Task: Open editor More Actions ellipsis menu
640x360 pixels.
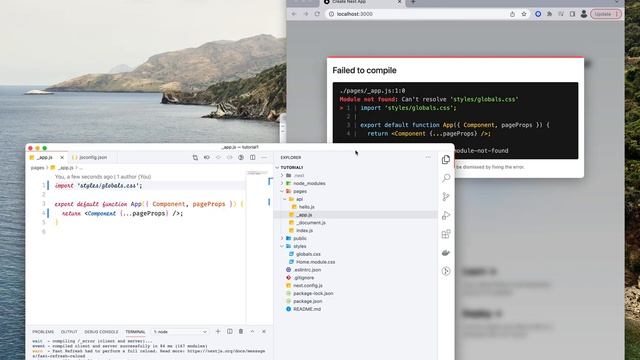Action: pyautogui.click(x=264, y=157)
